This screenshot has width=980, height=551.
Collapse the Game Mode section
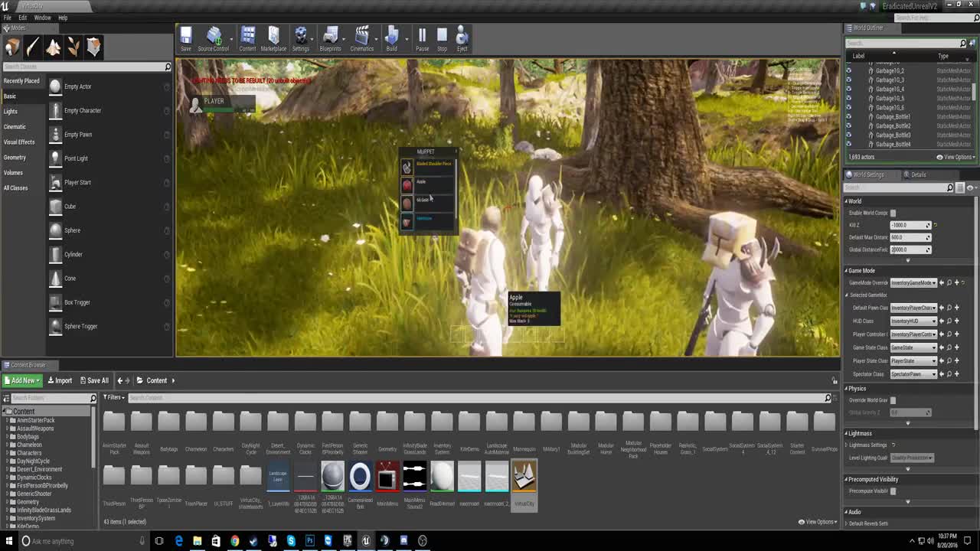tap(846, 270)
